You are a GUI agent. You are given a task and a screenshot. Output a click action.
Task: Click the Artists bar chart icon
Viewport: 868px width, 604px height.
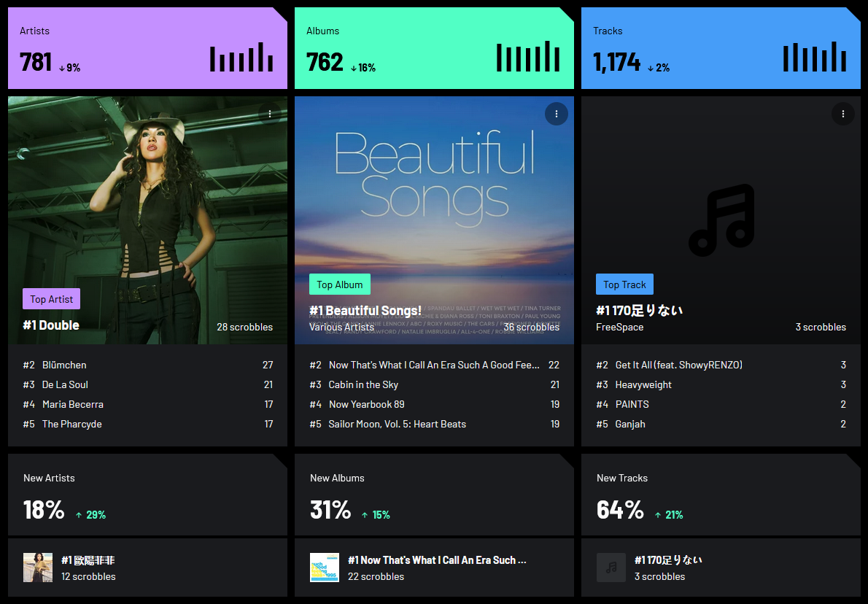(241, 58)
